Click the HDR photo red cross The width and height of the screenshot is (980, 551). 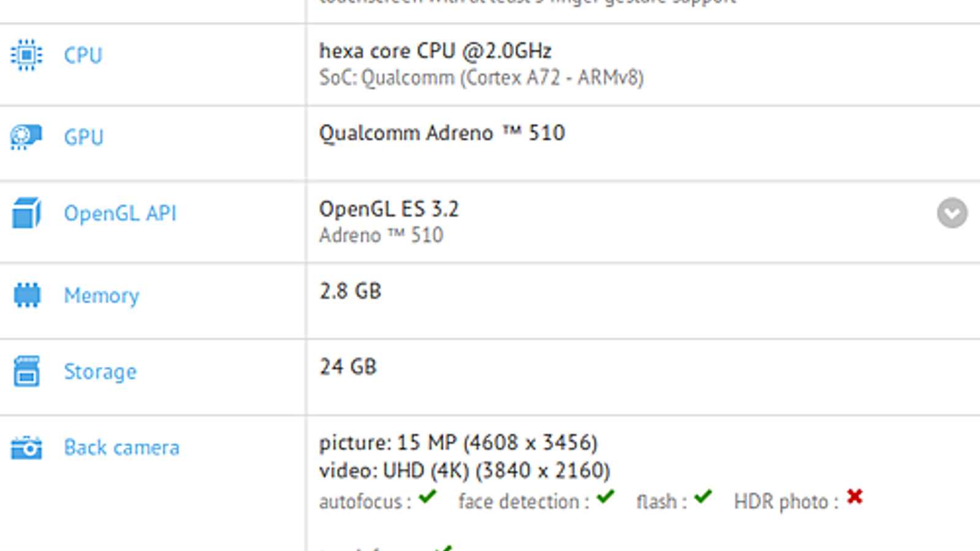(x=854, y=497)
